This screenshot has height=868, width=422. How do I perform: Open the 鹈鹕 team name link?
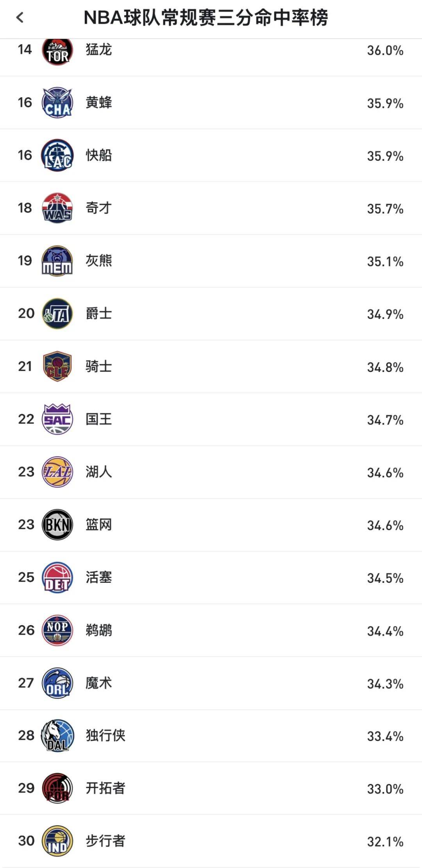coord(99,631)
